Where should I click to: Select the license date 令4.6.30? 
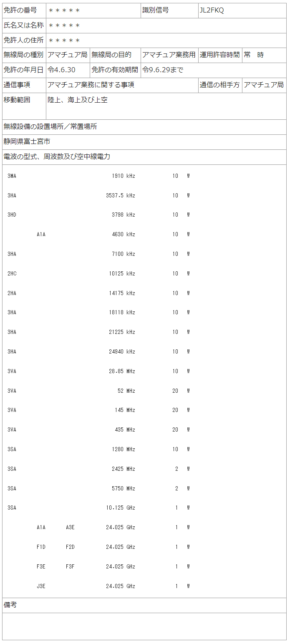click(61, 70)
